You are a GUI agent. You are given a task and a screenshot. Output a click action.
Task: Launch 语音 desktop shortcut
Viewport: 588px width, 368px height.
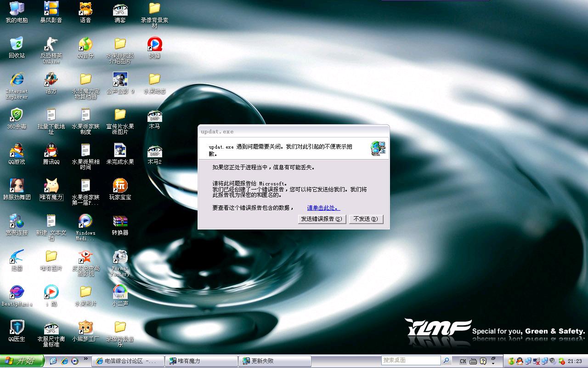(x=85, y=12)
